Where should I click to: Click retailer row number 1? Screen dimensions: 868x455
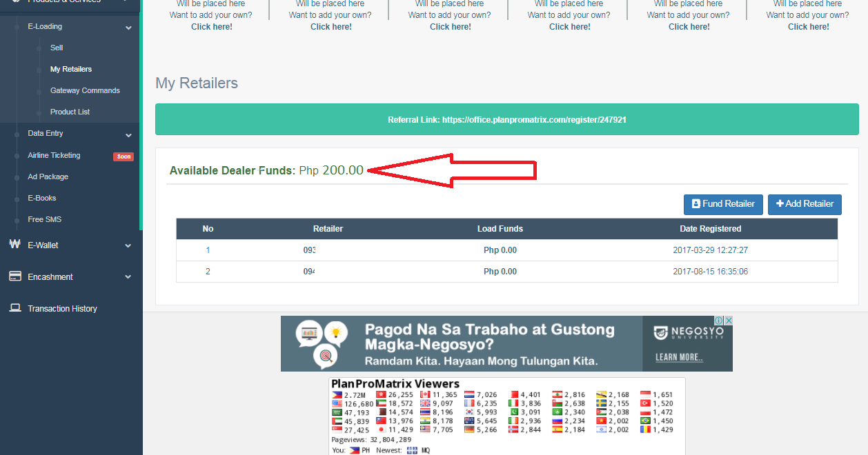(x=507, y=250)
